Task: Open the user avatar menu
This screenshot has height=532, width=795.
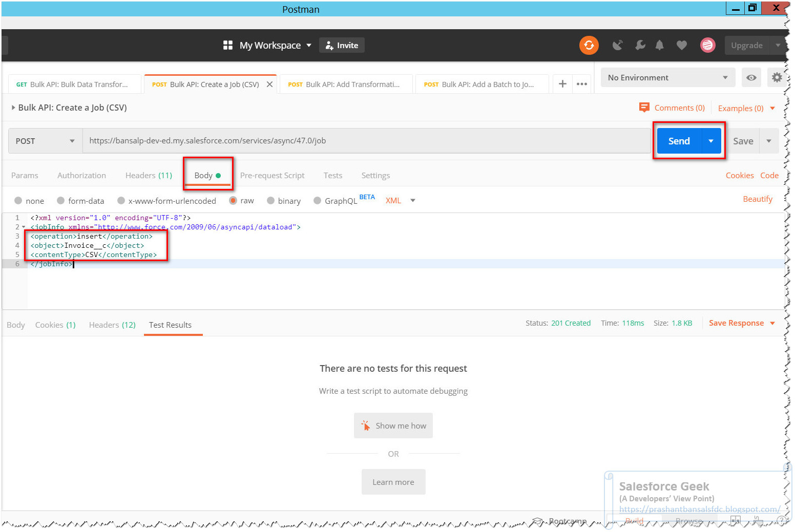Action: pyautogui.click(x=707, y=45)
